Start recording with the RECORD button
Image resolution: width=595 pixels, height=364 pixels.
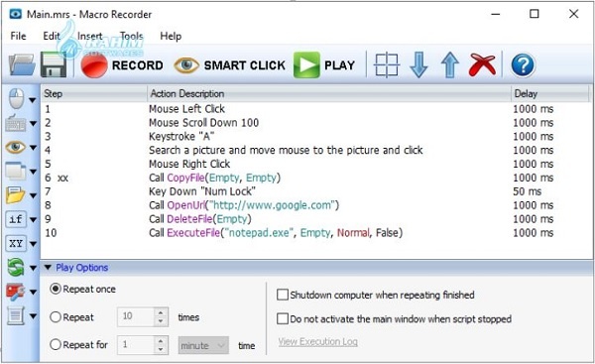[122, 65]
